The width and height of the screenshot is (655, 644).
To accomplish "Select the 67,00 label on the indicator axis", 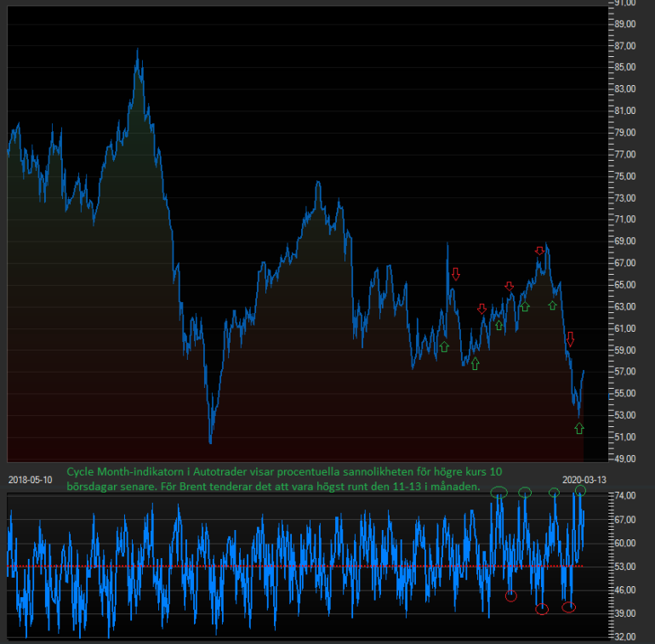I will tap(625, 520).
